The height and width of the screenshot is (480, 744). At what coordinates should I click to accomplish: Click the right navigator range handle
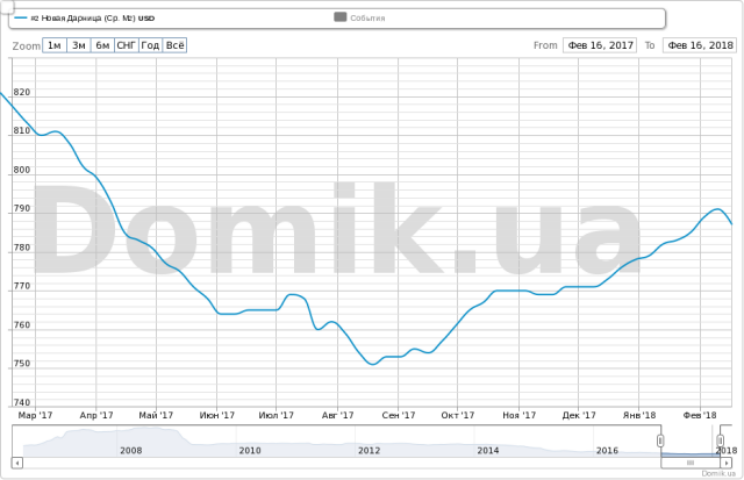click(720, 441)
